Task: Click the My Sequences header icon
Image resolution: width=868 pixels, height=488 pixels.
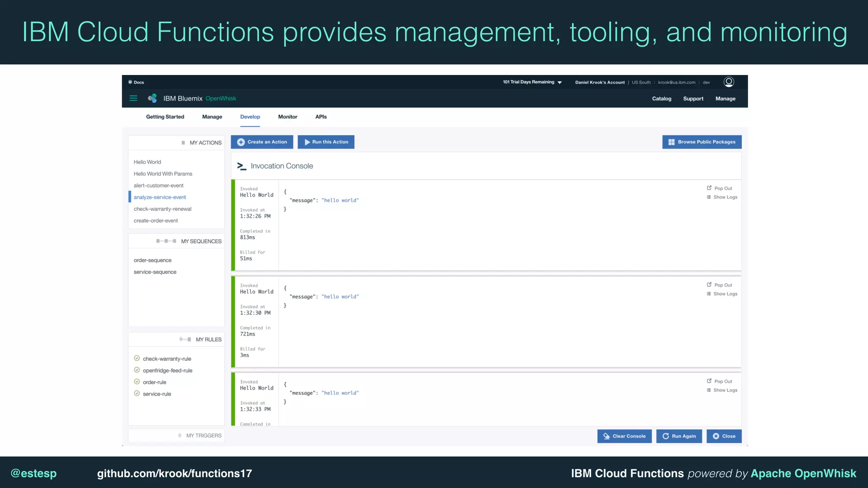Action: (x=166, y=241)
